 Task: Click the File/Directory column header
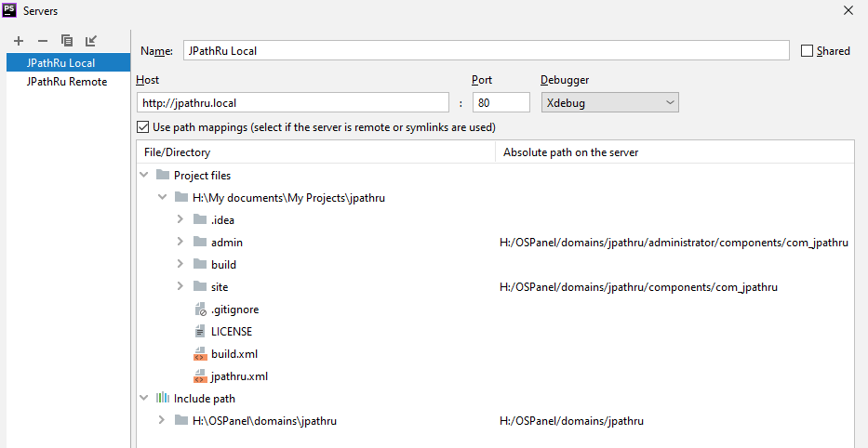click(316, 152)
